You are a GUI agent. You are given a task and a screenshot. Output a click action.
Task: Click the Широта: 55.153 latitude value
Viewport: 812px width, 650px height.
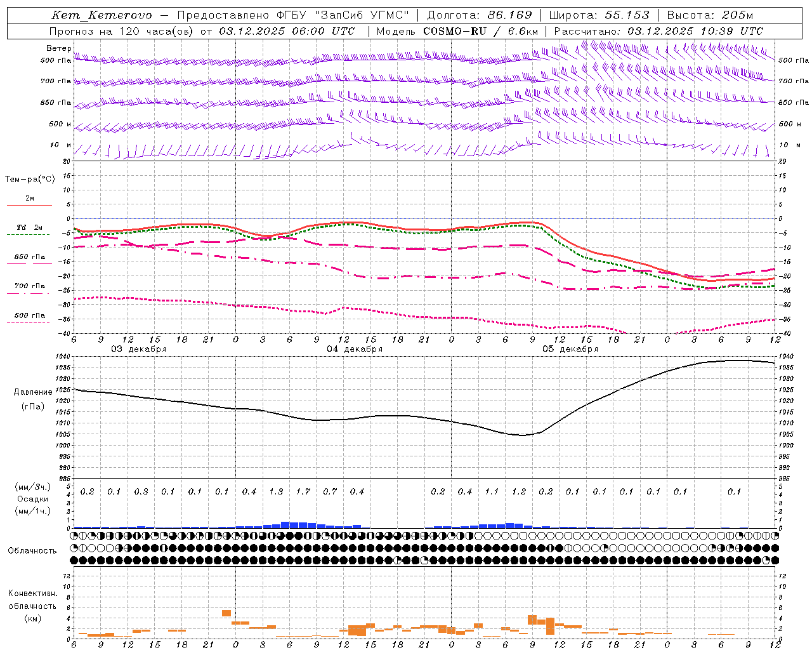coord(599,15)
